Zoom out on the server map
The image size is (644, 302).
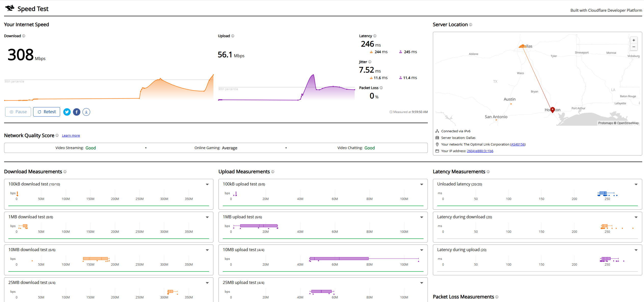634,47
